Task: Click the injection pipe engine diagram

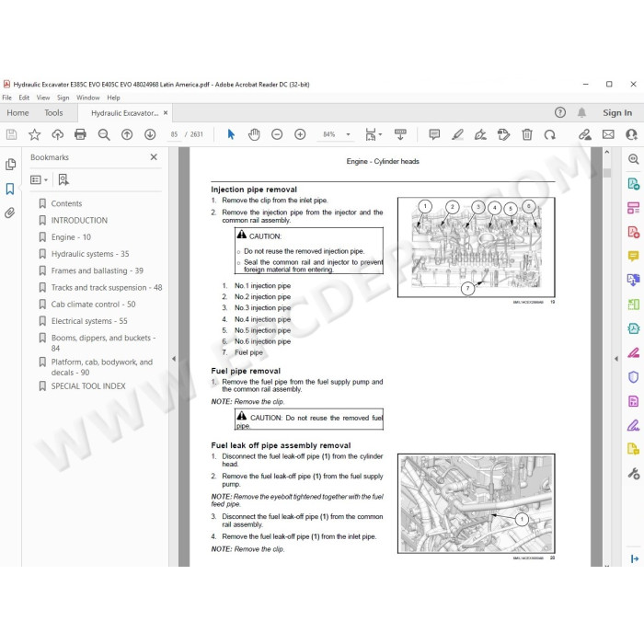Action: point(476,247)
